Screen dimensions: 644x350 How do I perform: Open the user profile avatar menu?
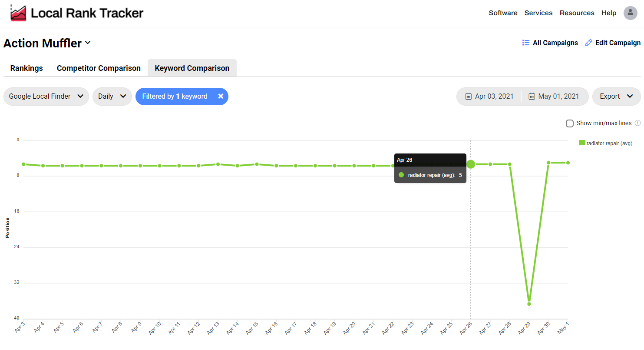pos(630,13)
